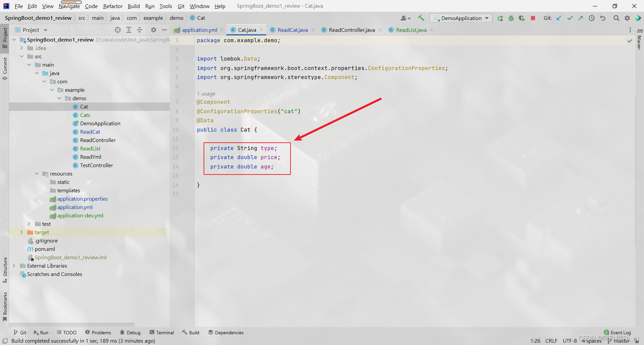Expand all in Project panel
Image resolution: width=644 pixels, height=345 pixels.
pos(129,30)
